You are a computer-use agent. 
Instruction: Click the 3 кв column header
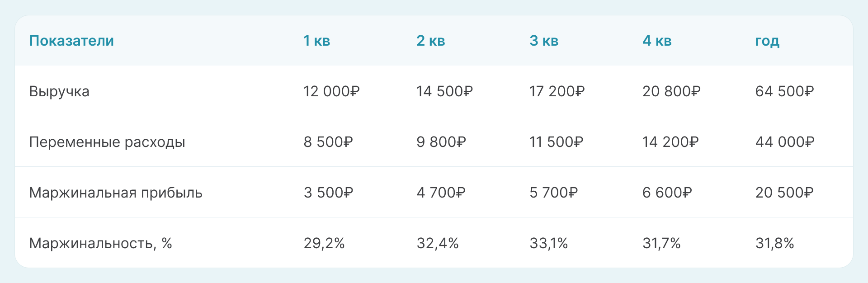click(x=544, y=41)
